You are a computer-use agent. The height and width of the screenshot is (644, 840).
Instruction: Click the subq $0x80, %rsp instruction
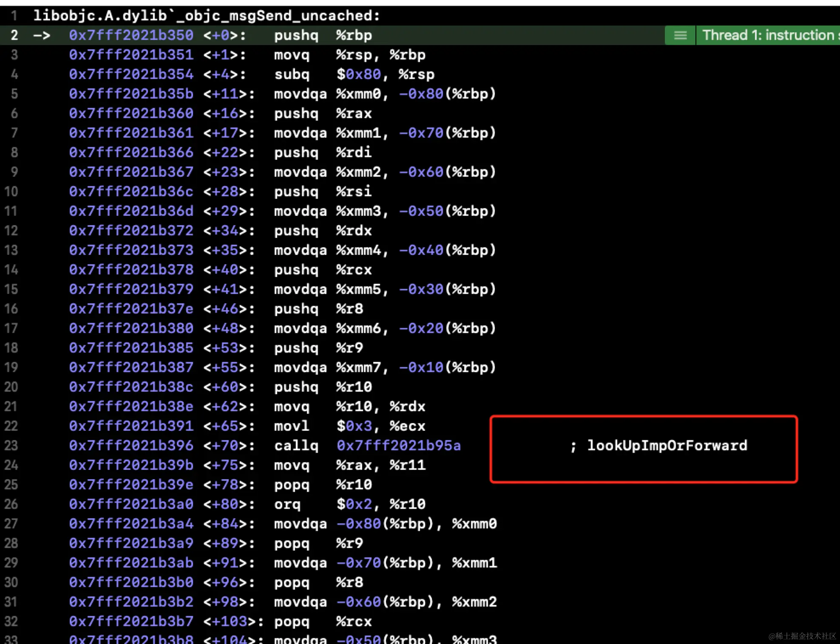coord(355,74)
